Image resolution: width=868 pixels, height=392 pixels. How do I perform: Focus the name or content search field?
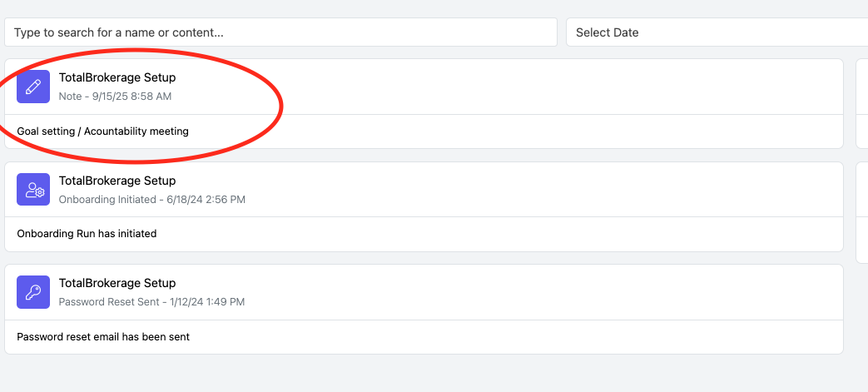pyautogui.click(x=280, y=32)
